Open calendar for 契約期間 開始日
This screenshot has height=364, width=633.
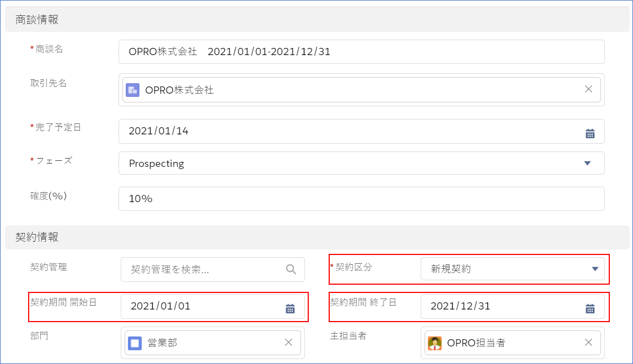click(290, 308)
